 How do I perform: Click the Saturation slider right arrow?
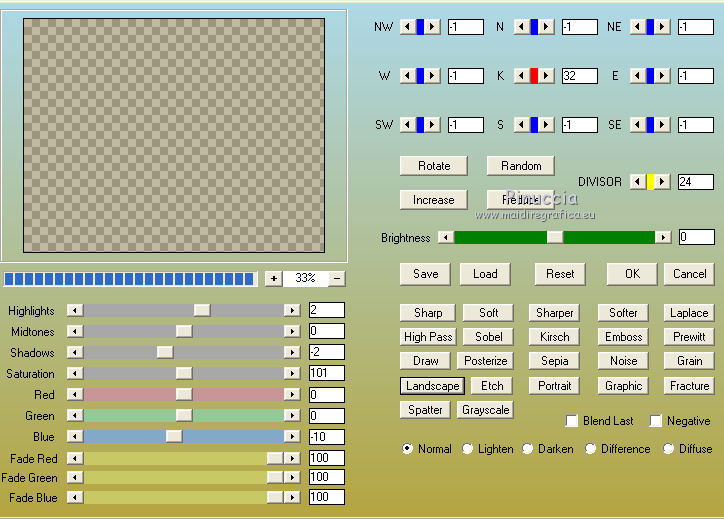point(292,373)
